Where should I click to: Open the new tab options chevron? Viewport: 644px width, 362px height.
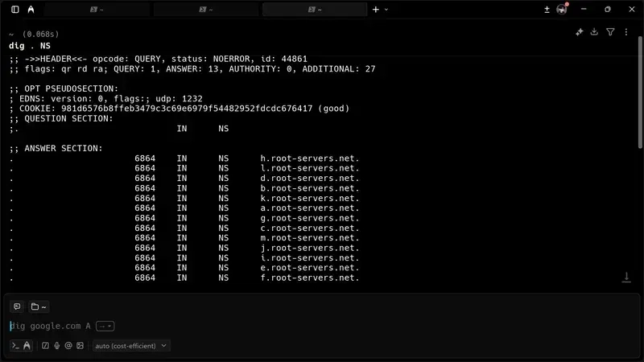386,10
